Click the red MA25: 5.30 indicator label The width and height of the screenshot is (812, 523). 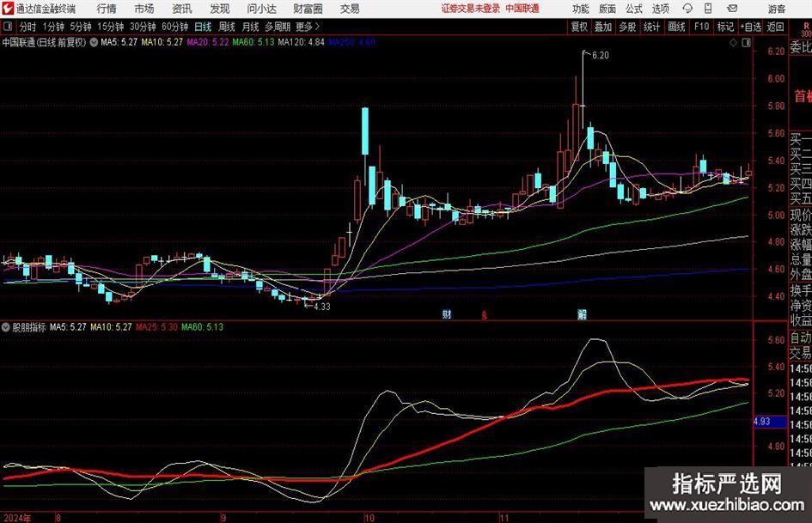pos(157,327)
